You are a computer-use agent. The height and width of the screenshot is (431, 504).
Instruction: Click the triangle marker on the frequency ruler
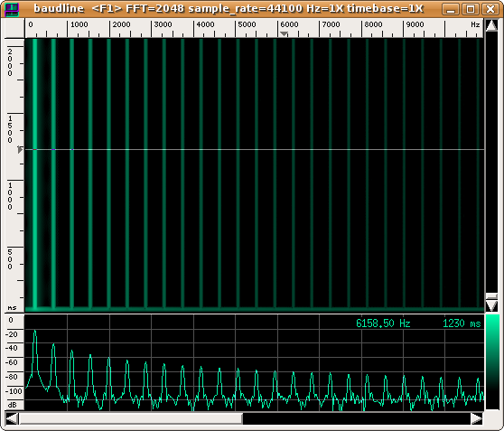284,33
